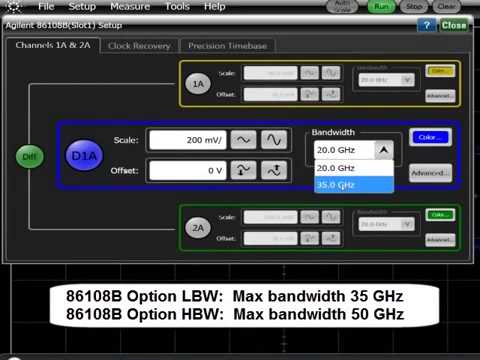Click the D1A Scale field showing 200 mV/
Image resolution: width=480 pixels, height=360 pixels.
click(188, 140)
